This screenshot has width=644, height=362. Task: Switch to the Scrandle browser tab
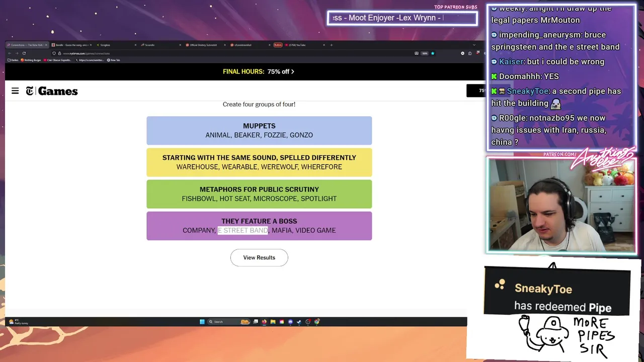[161, 45]
